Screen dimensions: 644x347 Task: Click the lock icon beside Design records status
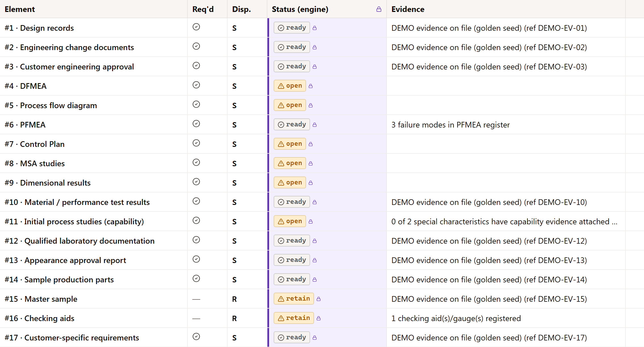[315, 28]
